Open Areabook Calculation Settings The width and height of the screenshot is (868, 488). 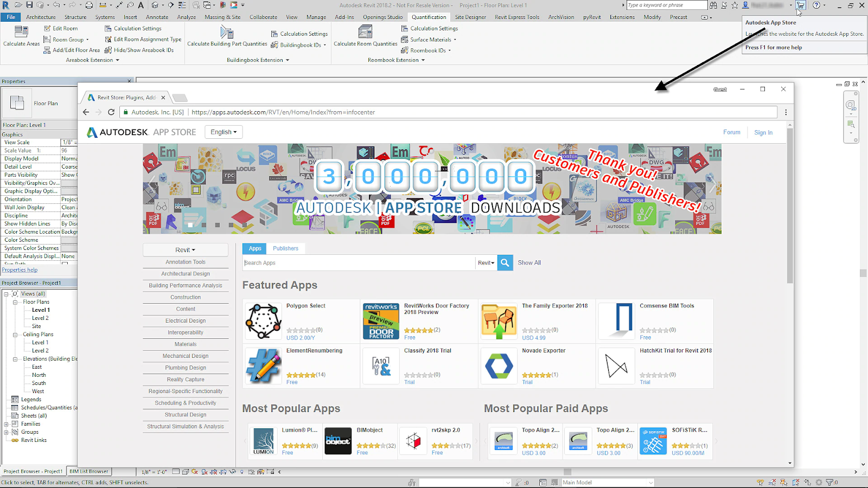133,28
